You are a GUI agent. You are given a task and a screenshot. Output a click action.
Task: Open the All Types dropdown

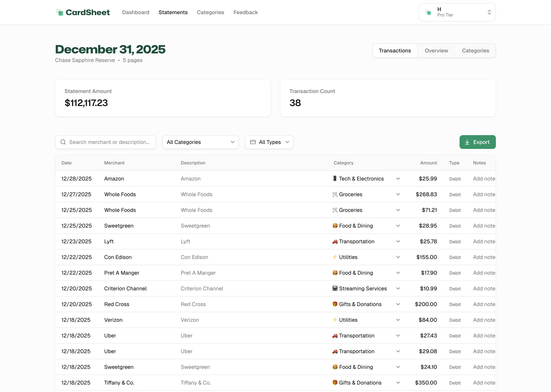pyautogui.click(x=269, y=142)
